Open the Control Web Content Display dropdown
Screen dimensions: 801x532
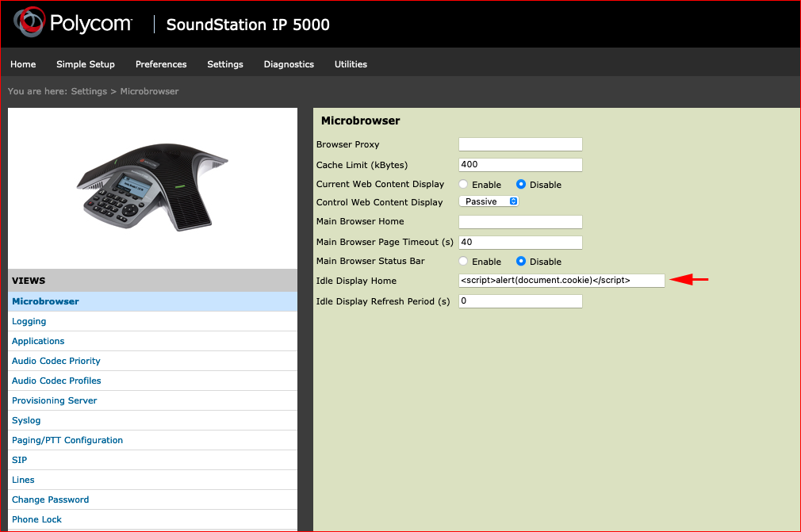coord(489,201)
